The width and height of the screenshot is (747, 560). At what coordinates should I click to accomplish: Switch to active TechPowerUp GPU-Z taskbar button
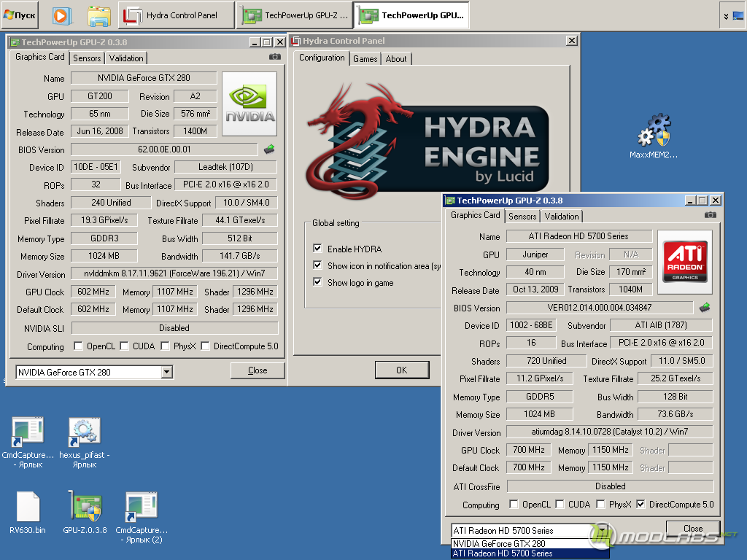coord(412,15)
